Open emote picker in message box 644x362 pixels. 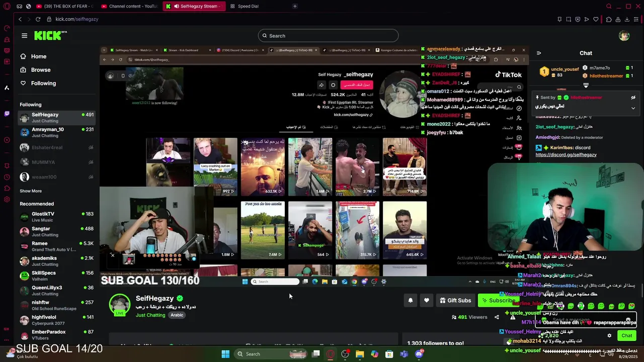(x=627, y=320)
